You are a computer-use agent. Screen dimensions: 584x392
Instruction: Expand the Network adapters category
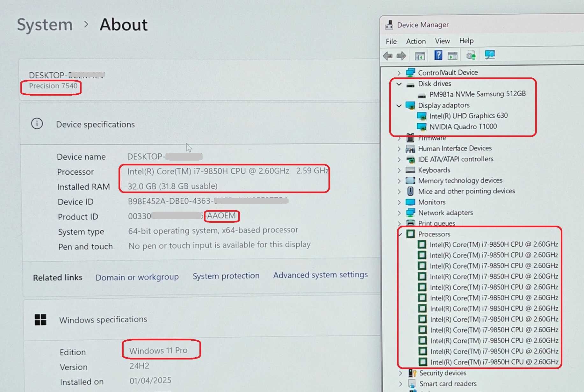399,213
